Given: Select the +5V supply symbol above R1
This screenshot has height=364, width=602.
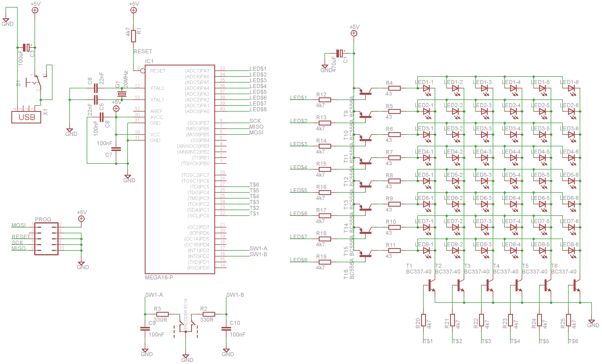Looking at the screenshot, I should click(133, 10).
